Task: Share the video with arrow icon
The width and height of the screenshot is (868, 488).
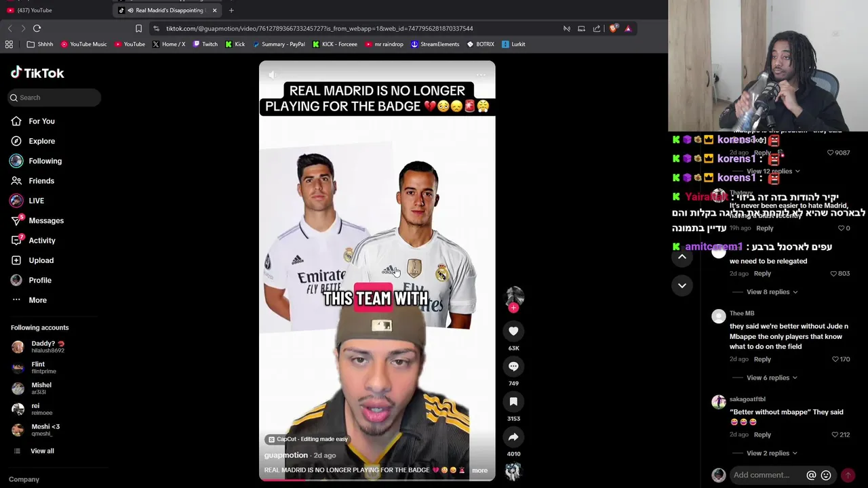Action: click(x=513, y=436)
